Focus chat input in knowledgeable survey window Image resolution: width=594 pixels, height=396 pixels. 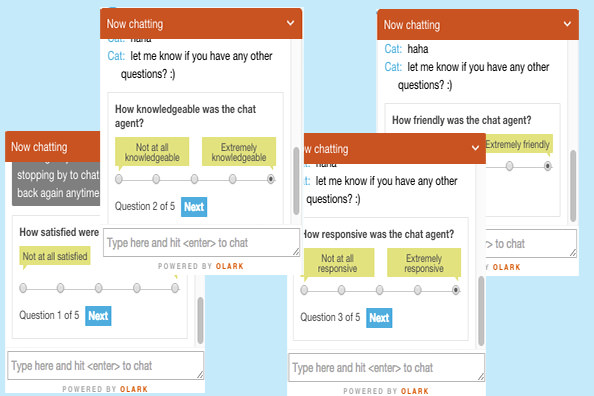pos(202,243)
